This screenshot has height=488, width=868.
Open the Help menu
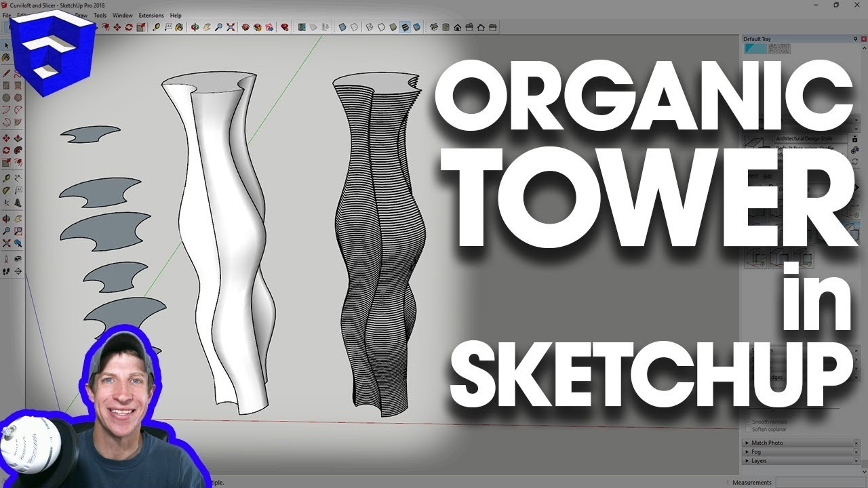pos(176,15)
